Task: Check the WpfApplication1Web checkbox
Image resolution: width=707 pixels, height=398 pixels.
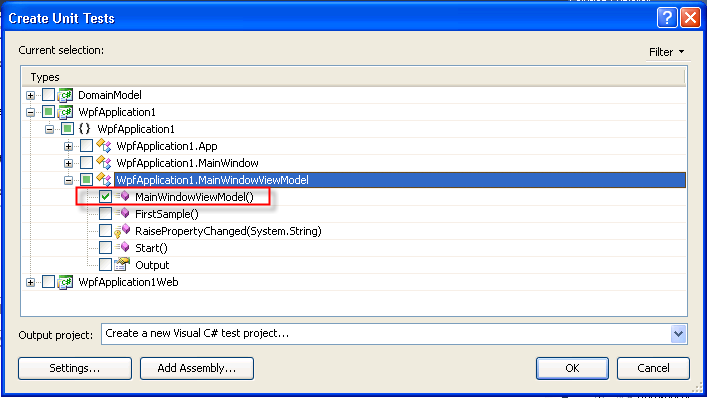Action: [x=48, y=282]
